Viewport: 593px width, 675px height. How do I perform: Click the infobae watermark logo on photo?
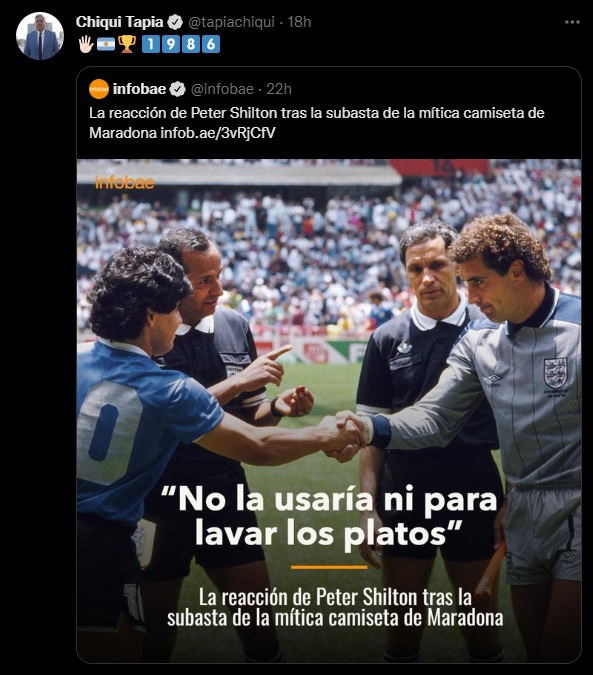[125, 183]
